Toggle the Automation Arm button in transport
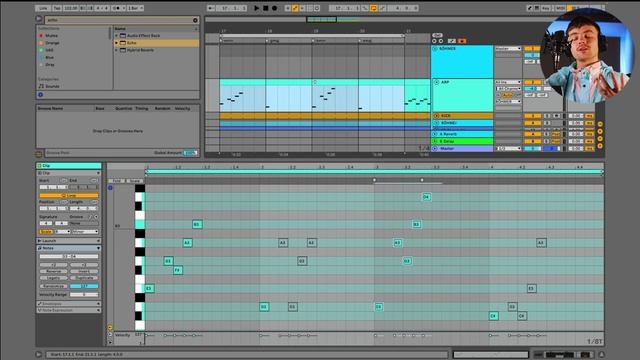 (295, 8)
